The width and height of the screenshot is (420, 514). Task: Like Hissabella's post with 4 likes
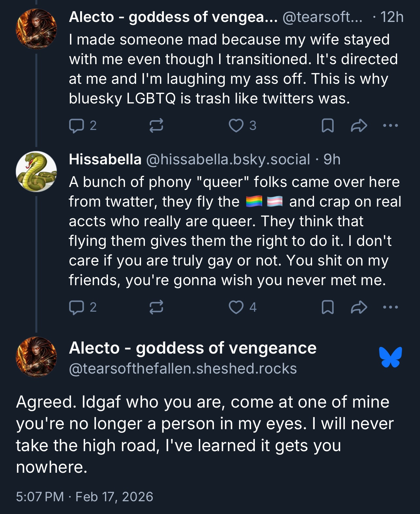[236, 307]
